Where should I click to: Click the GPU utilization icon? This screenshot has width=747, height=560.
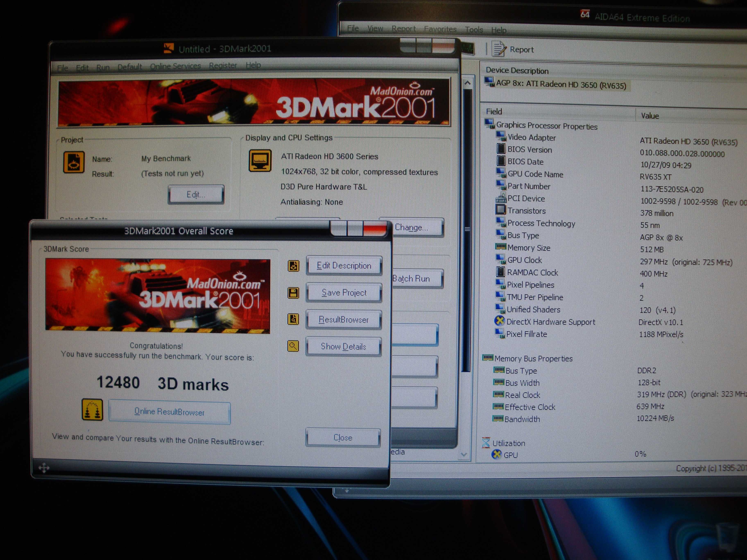pos(496,454)
